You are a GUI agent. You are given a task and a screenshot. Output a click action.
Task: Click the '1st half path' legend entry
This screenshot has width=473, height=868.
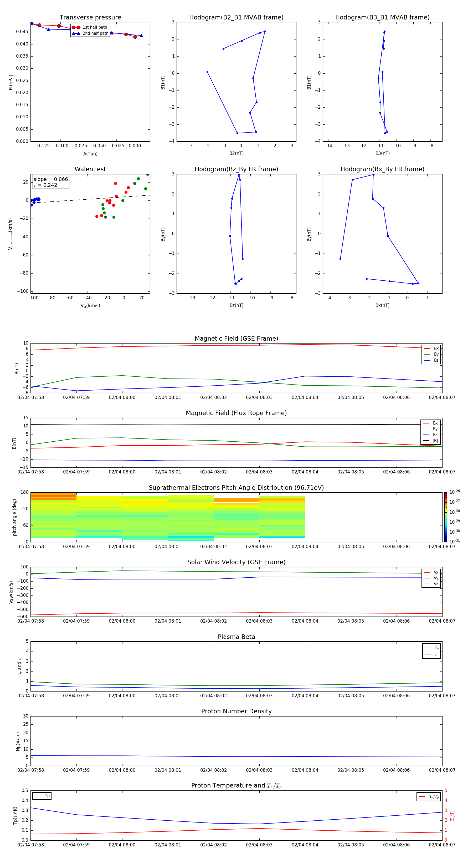(90, 27)
